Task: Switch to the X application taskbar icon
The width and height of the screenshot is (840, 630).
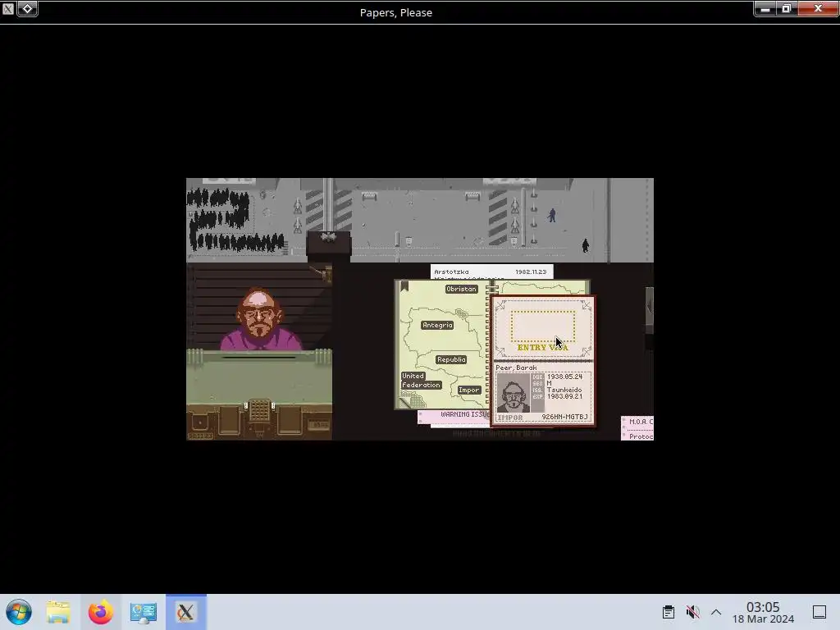Action: [185, 612]
